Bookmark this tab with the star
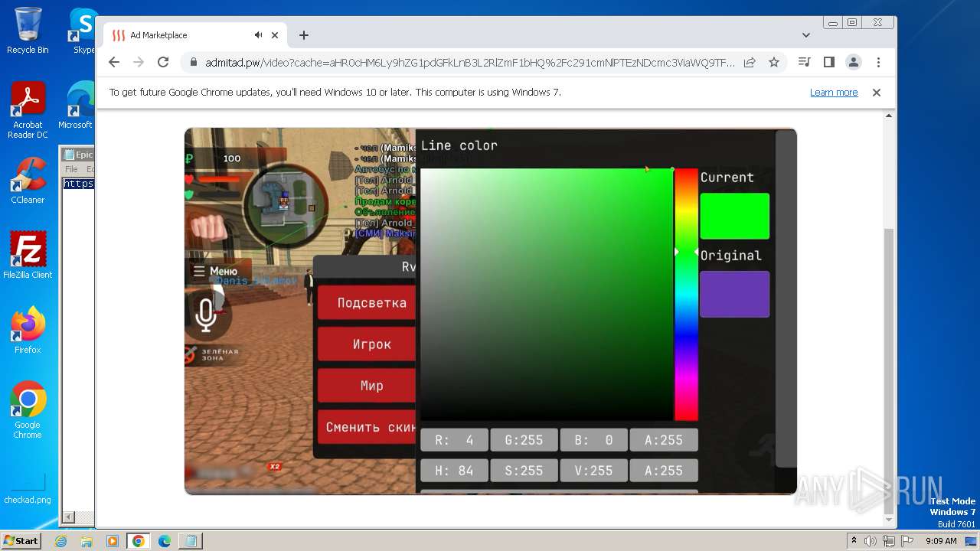The image size is (980, 551). (774, 62)
